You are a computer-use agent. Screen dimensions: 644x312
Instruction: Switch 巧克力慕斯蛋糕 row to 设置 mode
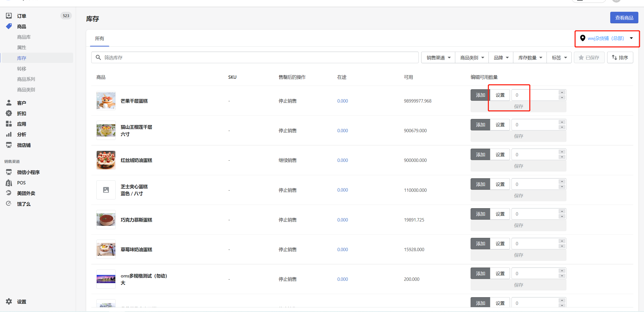coord(500,214)
